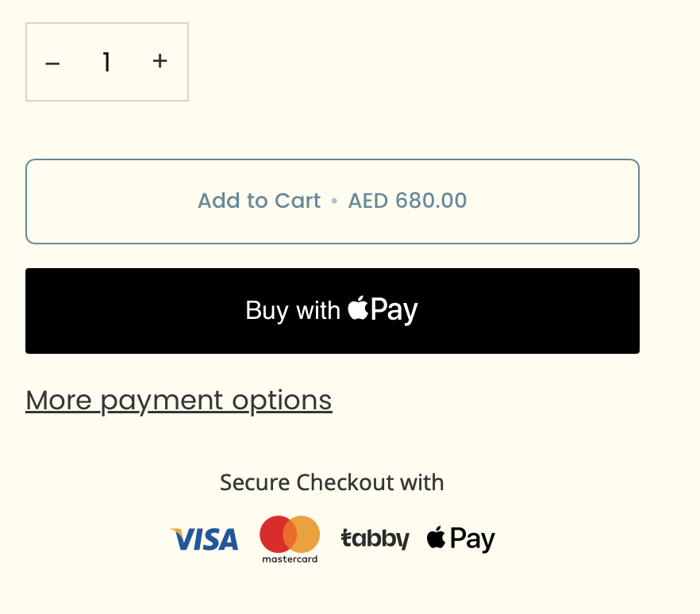Click the Apple Pay logo under Secure Checkout
The height and width of the screenshot is (614, 700).
click(460, 539)
